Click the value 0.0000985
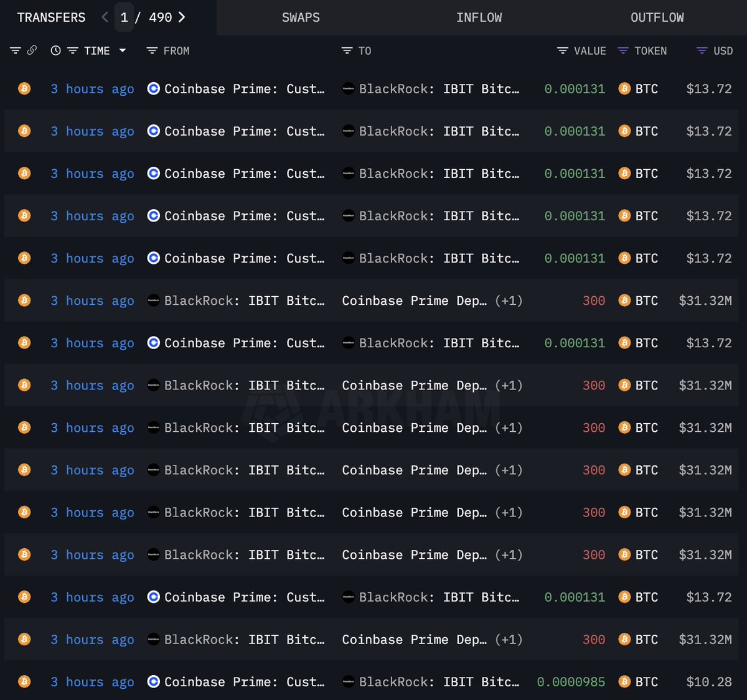Image resolution: width=747 pixels, height=700 pixels. 571,682
